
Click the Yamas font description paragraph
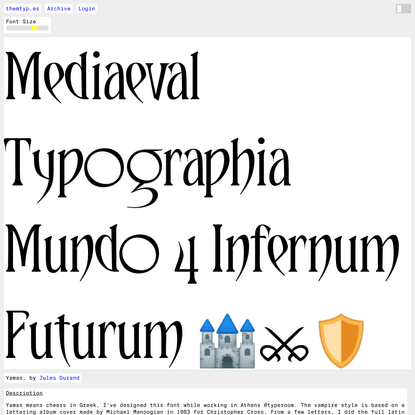point(205,409)
